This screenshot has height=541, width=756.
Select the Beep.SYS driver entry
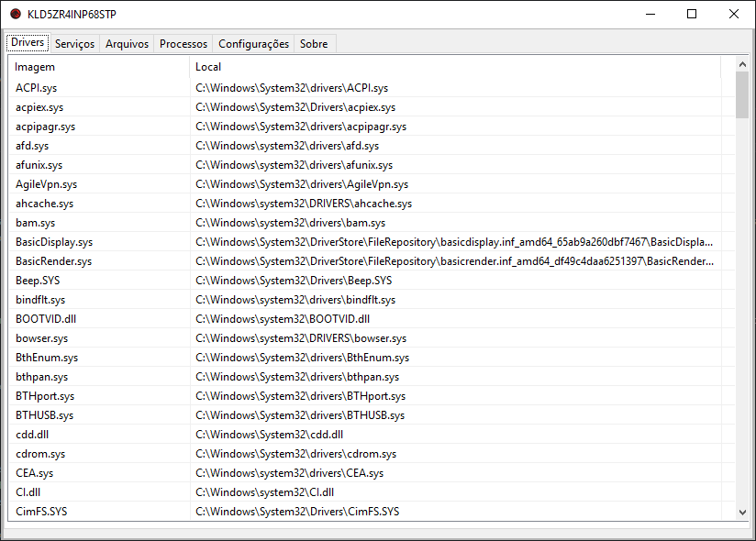point(92,280)
